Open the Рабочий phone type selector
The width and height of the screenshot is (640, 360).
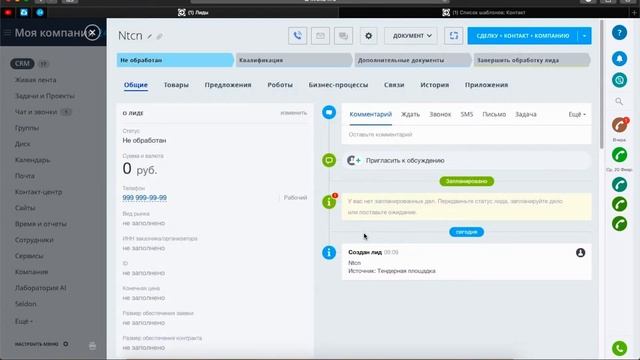click(295, 198)
